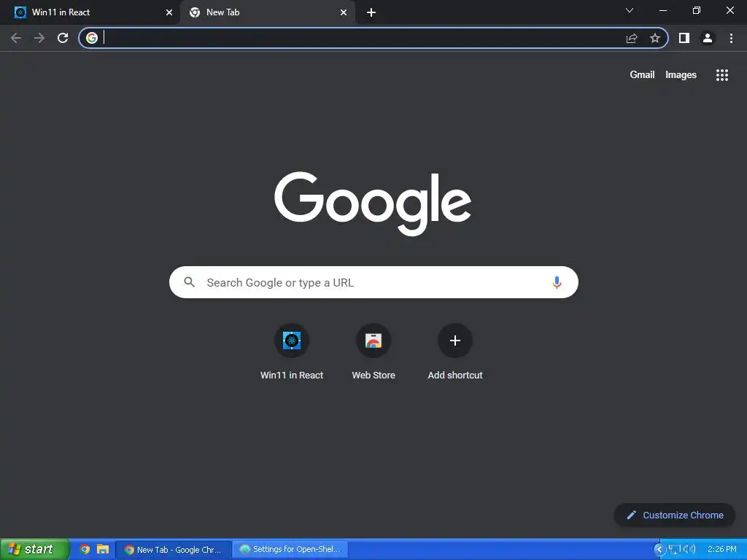Launch Chrome from quick launch icon
The height and width of the screenshot is (560, 747).
tap(85, 550)
